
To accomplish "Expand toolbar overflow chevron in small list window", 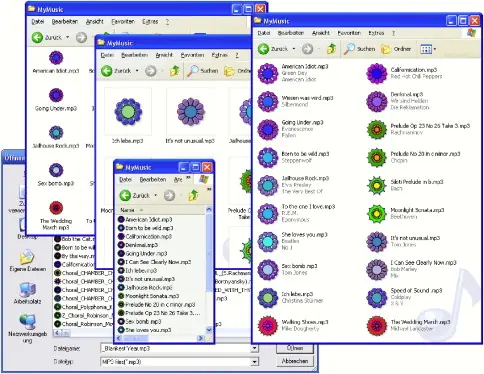I will tap(209, 190).
